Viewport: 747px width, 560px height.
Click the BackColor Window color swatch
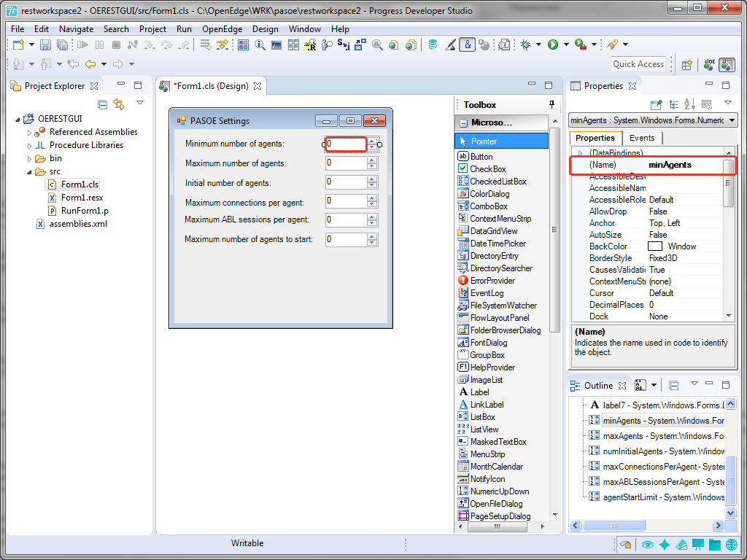[655, 246]
